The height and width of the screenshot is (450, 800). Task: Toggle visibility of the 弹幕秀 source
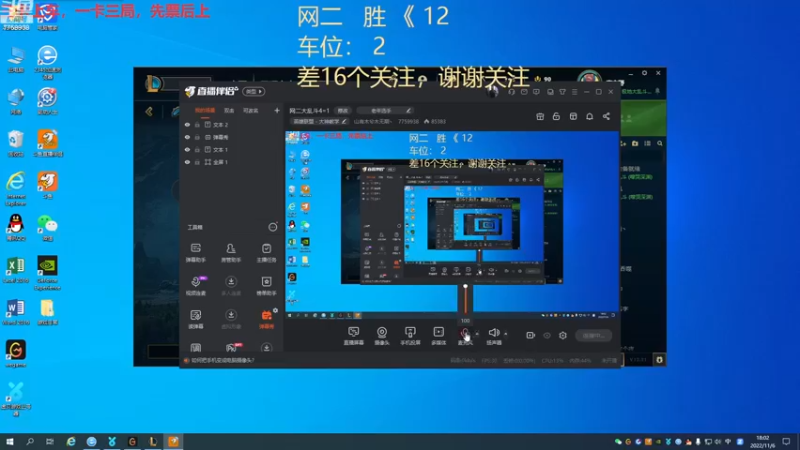coord(187,137)
